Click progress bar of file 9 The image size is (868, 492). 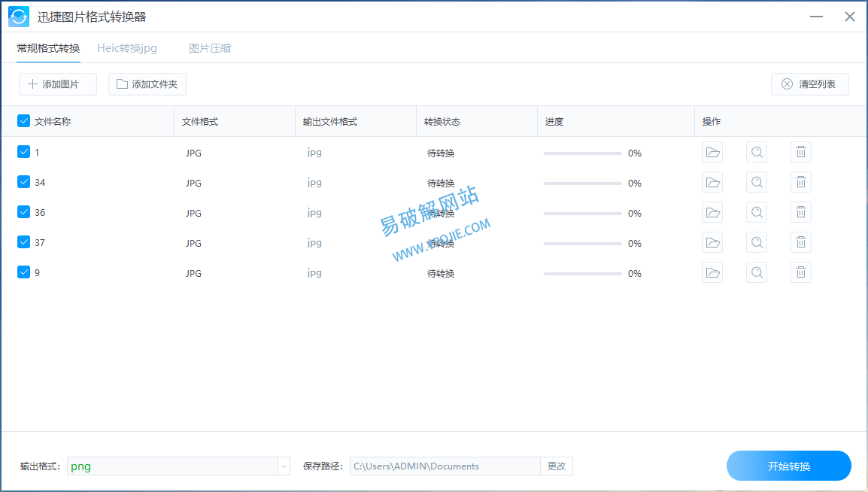point(583,273)
